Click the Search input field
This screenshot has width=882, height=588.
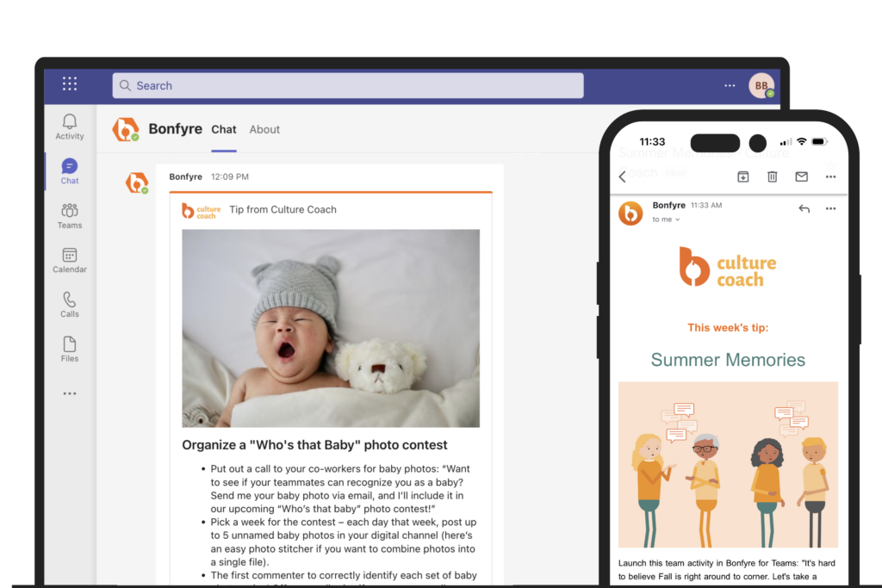(x=347, y=86)
